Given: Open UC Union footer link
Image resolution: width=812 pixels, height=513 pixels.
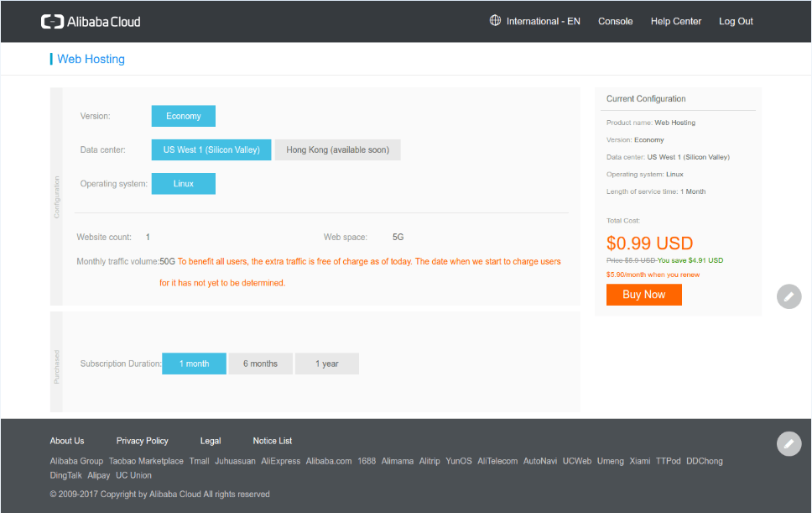Looking at the screenshot, I should point(133,475).
